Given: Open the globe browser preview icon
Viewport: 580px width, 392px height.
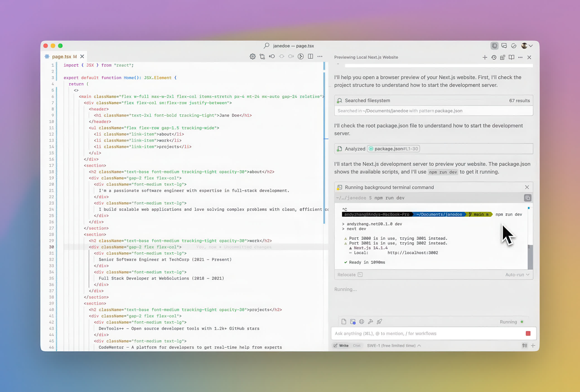Looking at the screenshot, I should [361, 322].
